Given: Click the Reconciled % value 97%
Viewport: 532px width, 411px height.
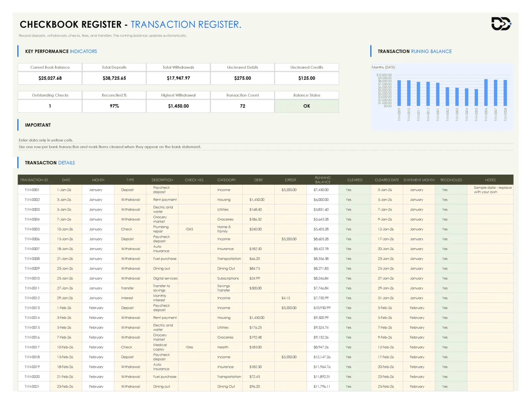Looking at the screenshot, I should [114, 106].
